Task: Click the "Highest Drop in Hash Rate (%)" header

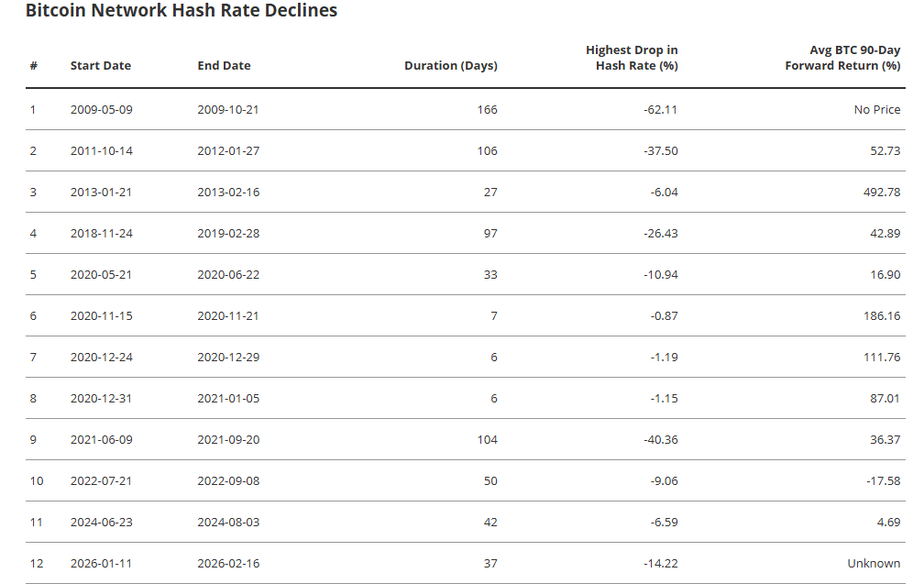Action: click(632, 58)
